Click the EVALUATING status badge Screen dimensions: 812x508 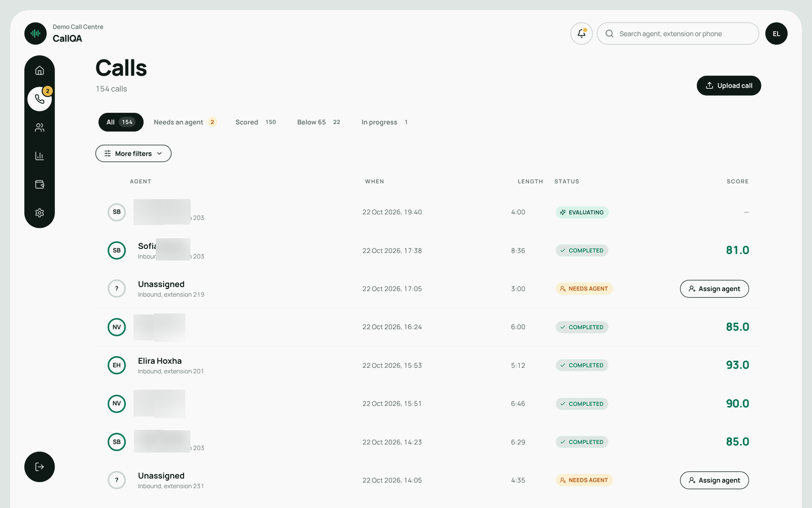click(582, 212)
